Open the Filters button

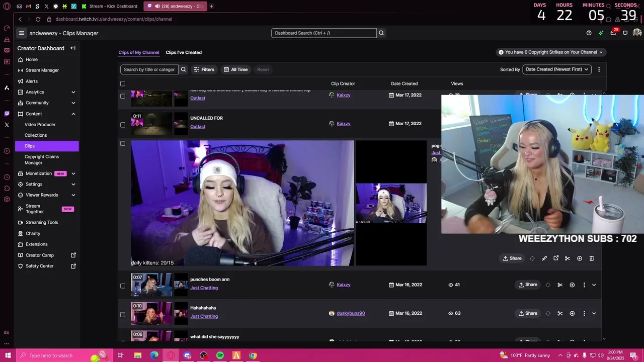click(204, 69)
